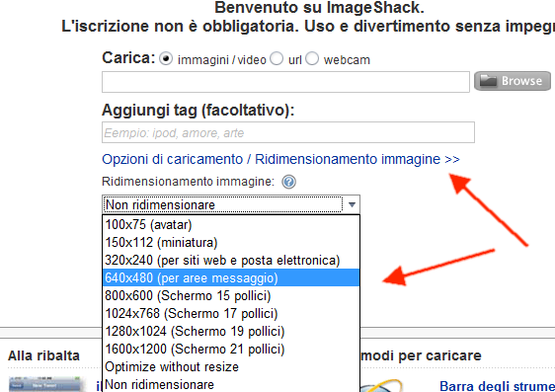Choose 800x600 Schermo 15 pollici option
555x392 pixels.
231,295
